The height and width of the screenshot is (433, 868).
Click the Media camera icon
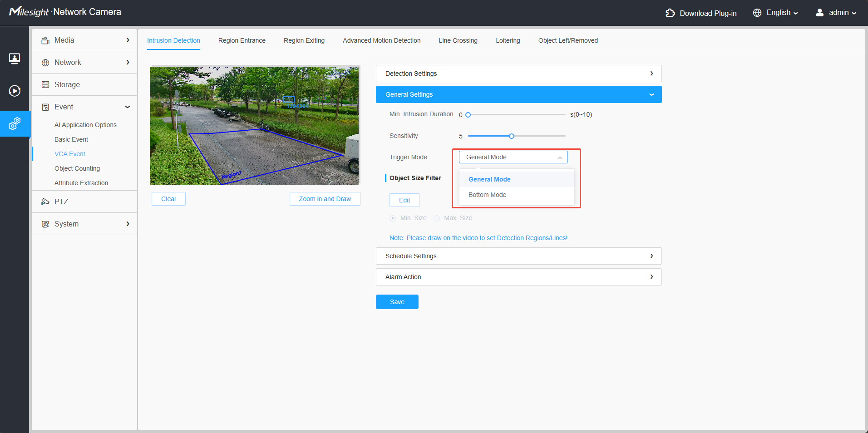point(45,40)
